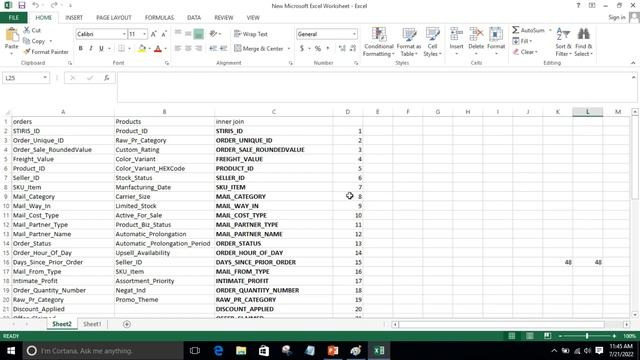Click the Paste icon
Viewport: 640px width, 360px height.
click(x=11, y=35)
